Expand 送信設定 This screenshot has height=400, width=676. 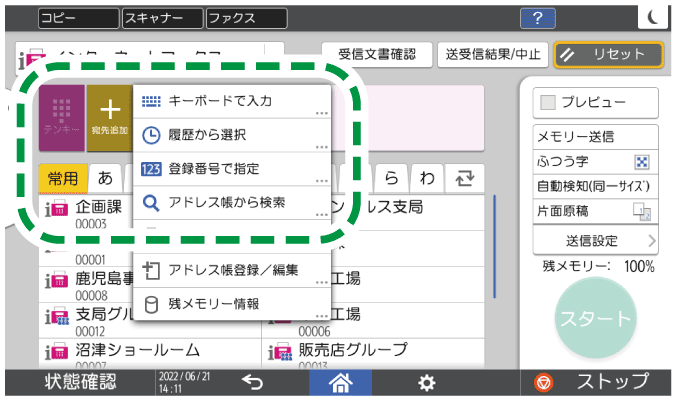[x=595, y=241]
